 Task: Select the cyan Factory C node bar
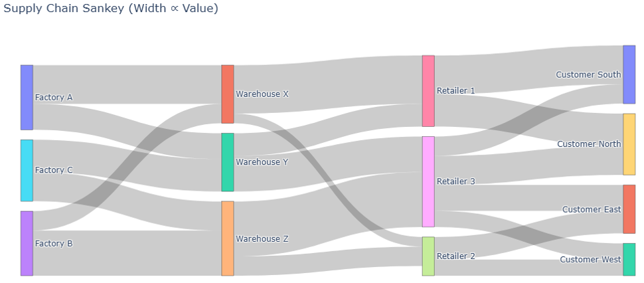pos(27,170)
